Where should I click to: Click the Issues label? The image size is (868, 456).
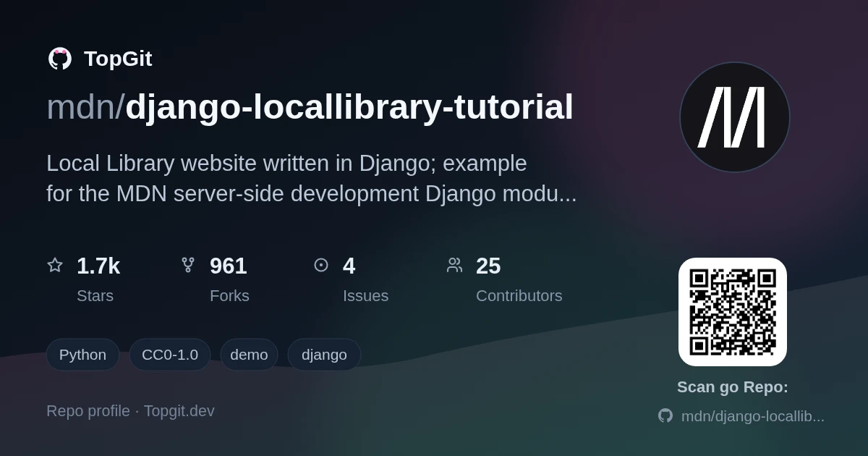click(x=365, y=295)
